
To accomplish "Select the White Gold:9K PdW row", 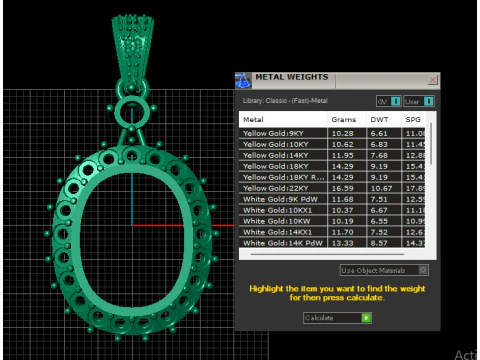I will (x=332, y=199).
